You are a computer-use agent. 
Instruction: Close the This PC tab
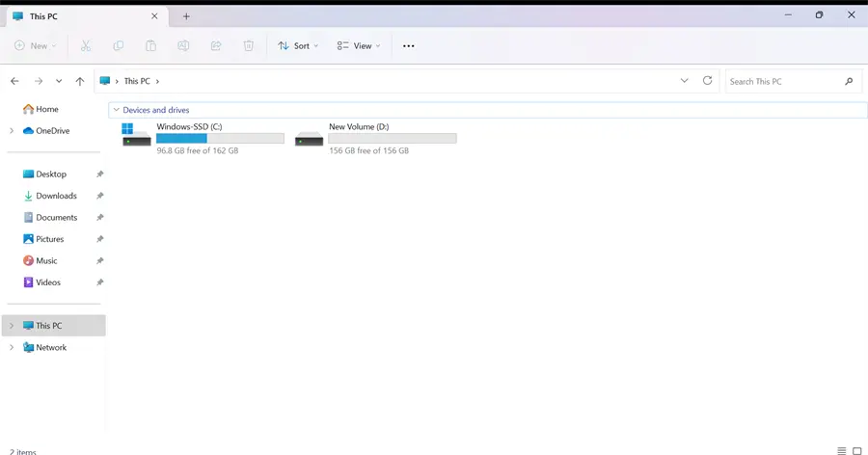pyautogui.click(x=154, y=16)
